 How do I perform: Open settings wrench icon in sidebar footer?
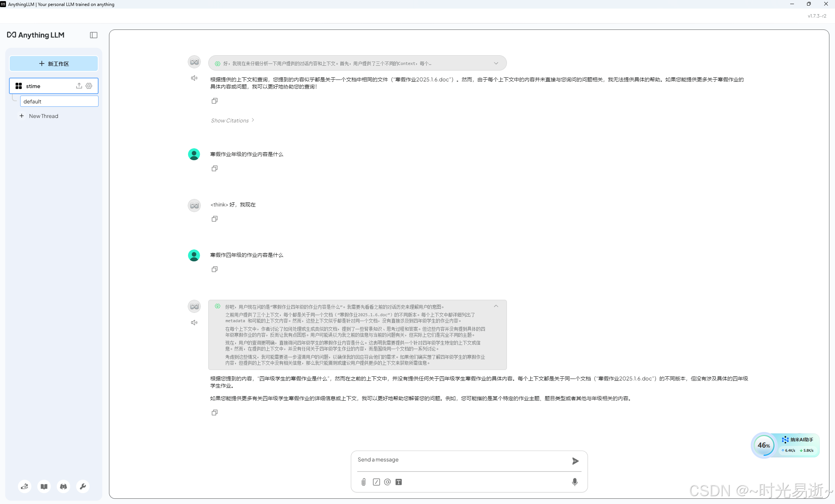[x=83, y=486]
